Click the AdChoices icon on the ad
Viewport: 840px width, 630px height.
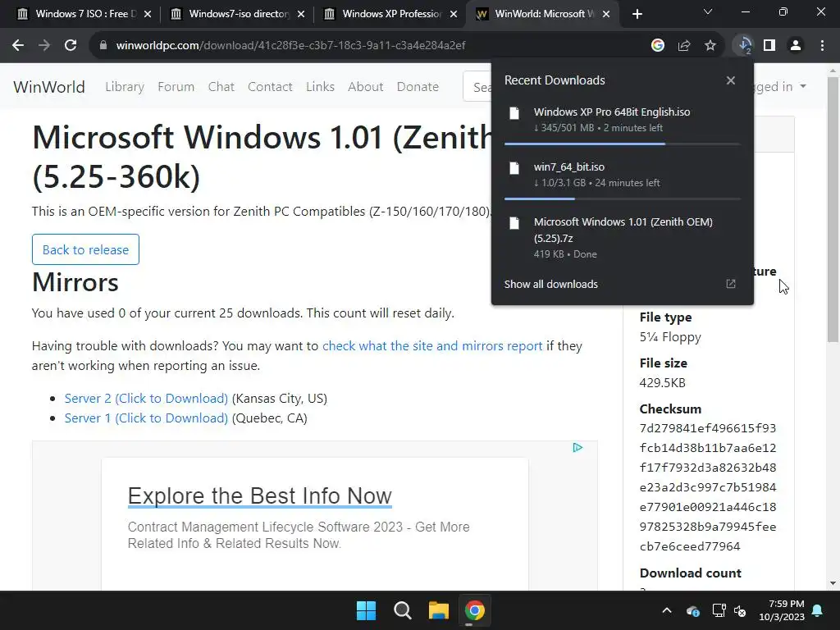[x=577, y=448]
